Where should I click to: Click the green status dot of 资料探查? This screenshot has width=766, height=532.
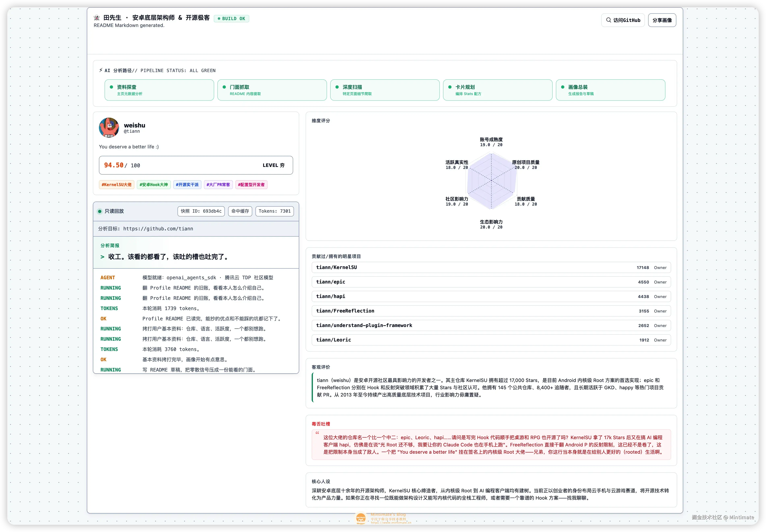(x=111, y=87)
